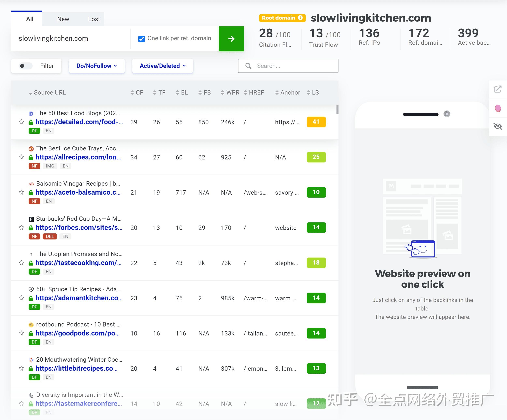Viewport: 507px width, 420px height.
Task: Sort by Anchor column
Action: click(288, 93)
